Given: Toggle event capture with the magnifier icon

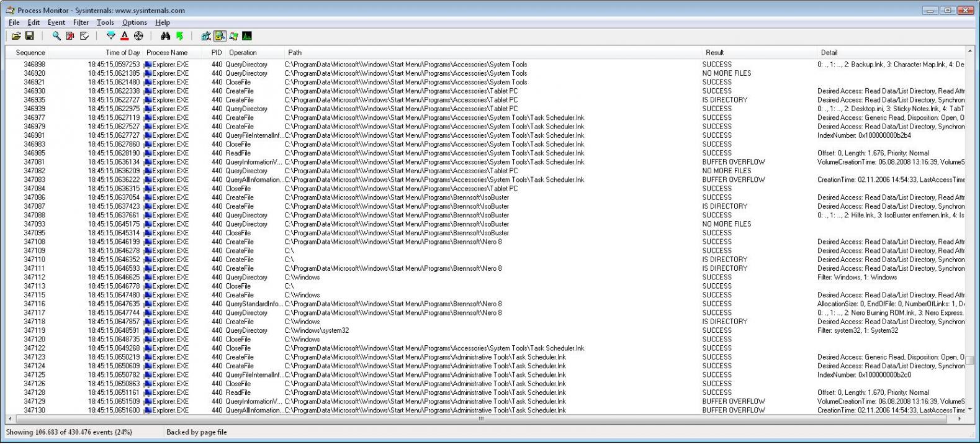Looking at the screenshot, I should (x=56, y=36).
